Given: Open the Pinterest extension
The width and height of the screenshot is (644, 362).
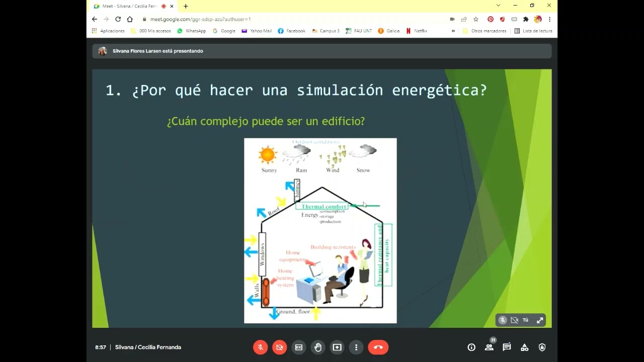Looking at the screenshot, I should tap(491, 19).
